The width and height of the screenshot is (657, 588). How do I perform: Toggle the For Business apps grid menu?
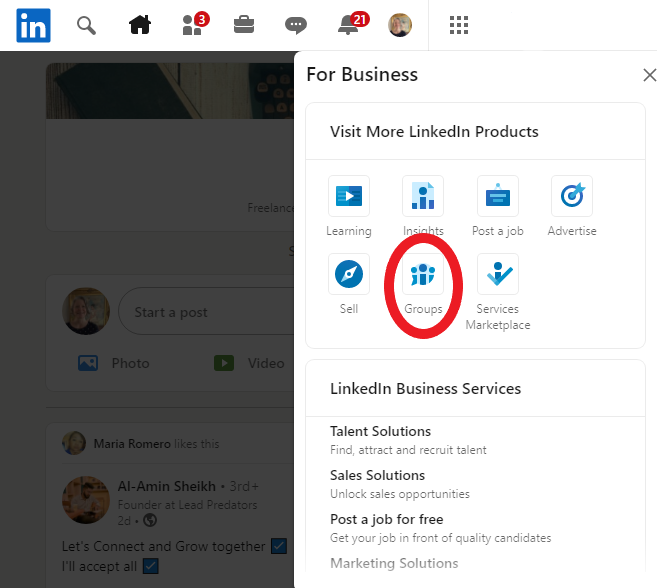(459, 25)
